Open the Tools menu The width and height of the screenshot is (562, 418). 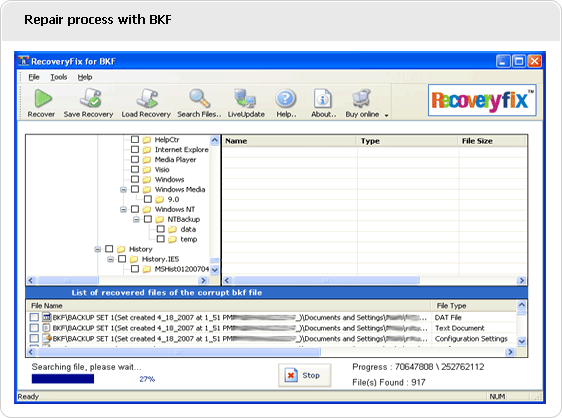[58, 77]
